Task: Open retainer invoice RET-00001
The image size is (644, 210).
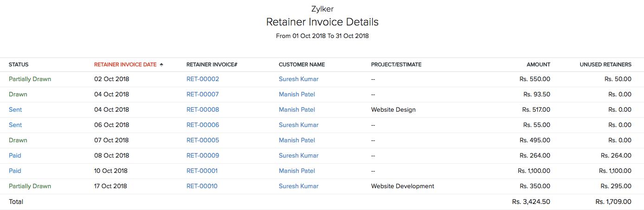Action: pos(202,171)
